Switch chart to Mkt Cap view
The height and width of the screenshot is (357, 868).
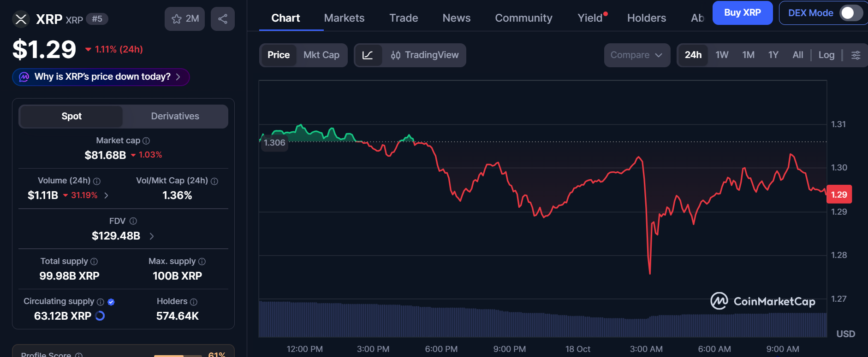point(321,55)
